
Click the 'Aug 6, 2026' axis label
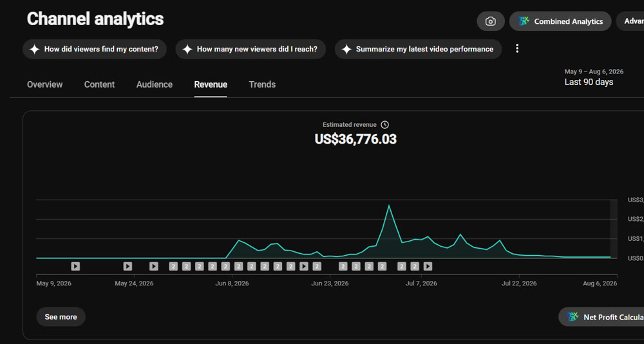pos(600,283)
